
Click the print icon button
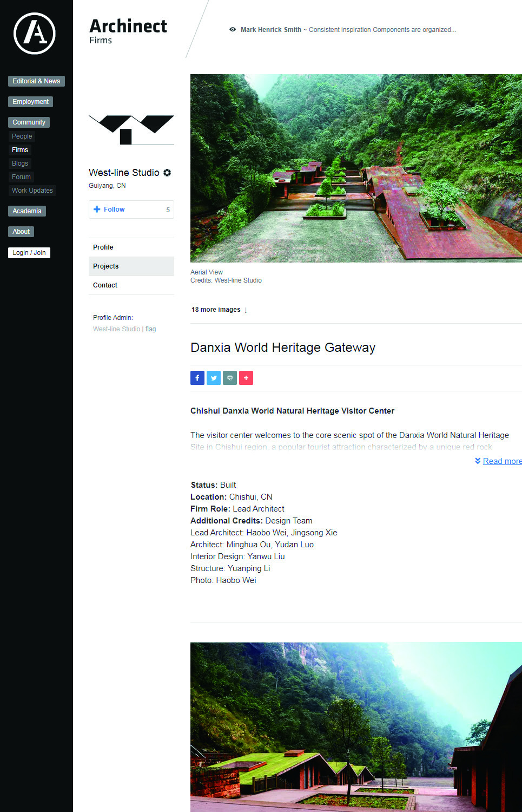[230, 378]
